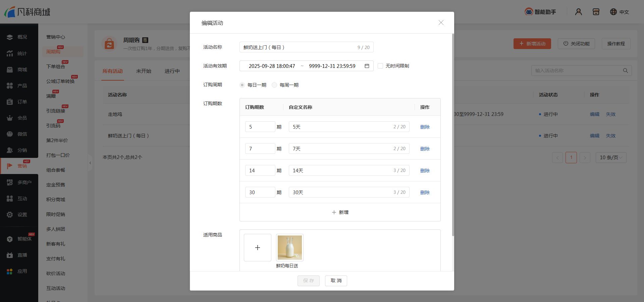
Task: Enable the 无时间限制 checkbox
Action: point(380,66)
